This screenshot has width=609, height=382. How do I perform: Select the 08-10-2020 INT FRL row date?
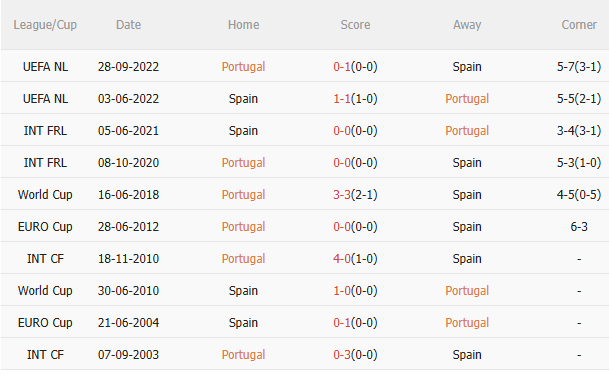coord(129,163)
